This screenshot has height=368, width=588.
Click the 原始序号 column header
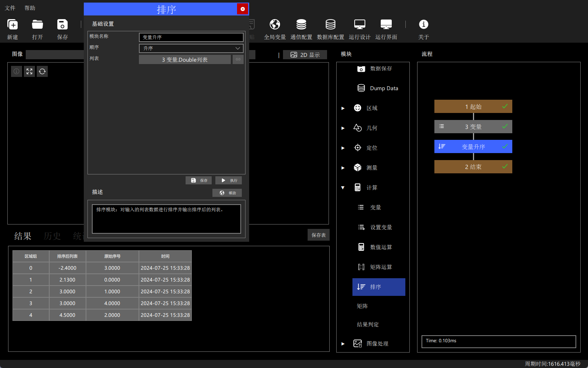112,256
